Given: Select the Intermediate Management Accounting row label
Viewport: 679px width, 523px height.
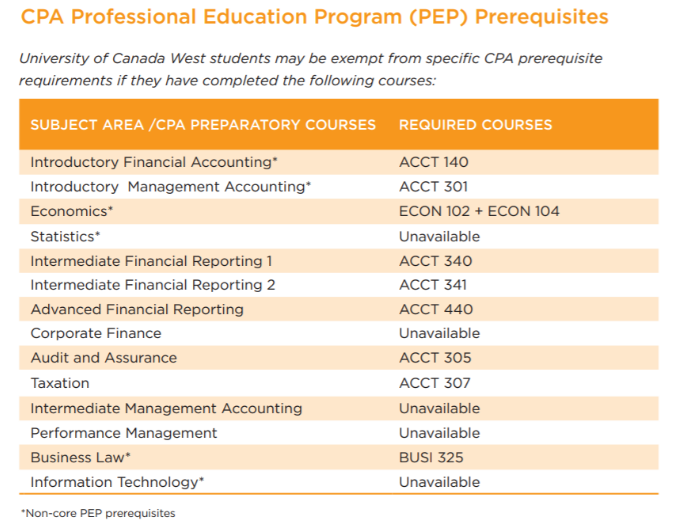Looking at the screenshot, I should coord(166,408).
